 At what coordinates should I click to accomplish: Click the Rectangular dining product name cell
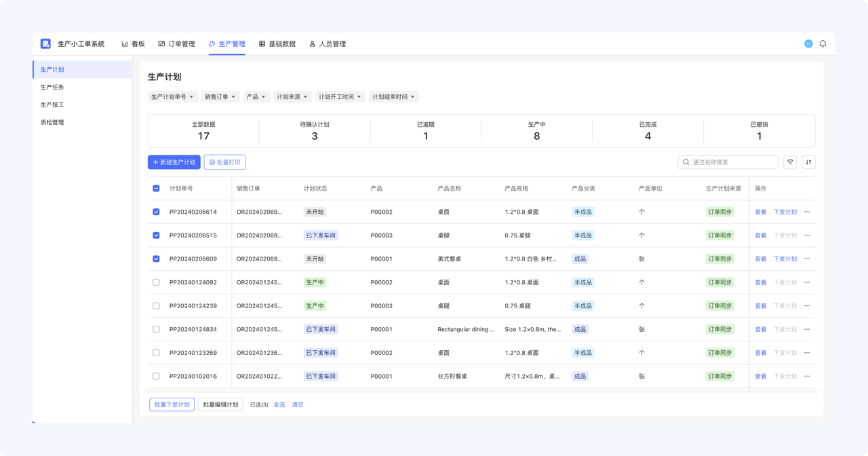(466, 329)
